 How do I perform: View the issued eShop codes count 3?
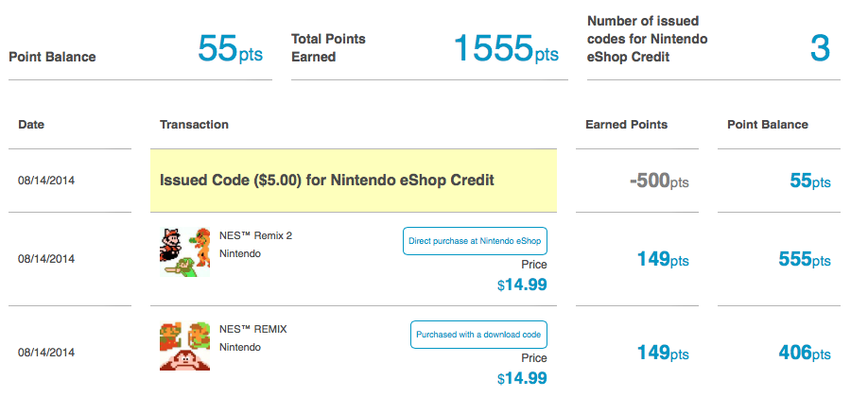point(820,48)
